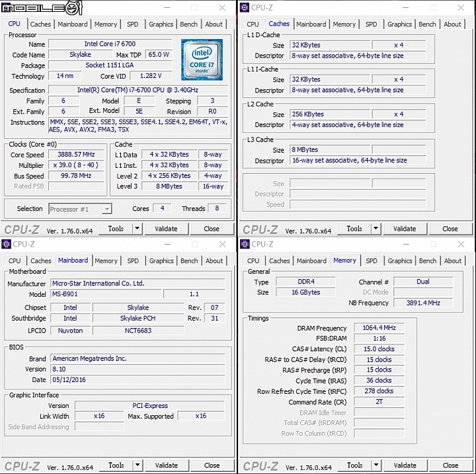Expand Tools dropdown arrow in CPU window

[138, 228]
